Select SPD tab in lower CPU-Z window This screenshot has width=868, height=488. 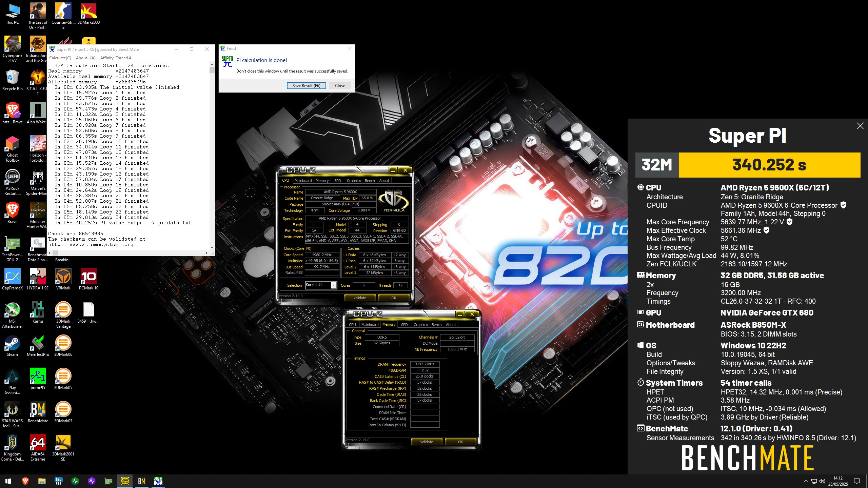[x=404, y=325]
